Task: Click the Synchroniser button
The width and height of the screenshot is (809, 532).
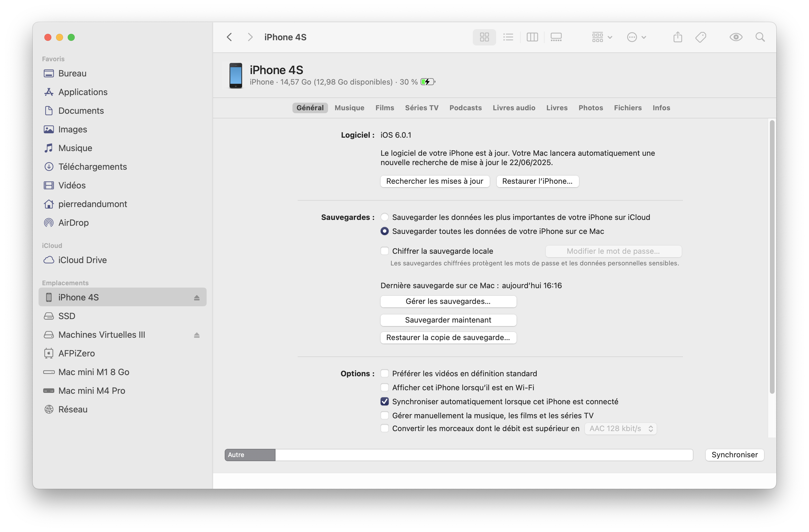Action: click(x=734, y=455)
